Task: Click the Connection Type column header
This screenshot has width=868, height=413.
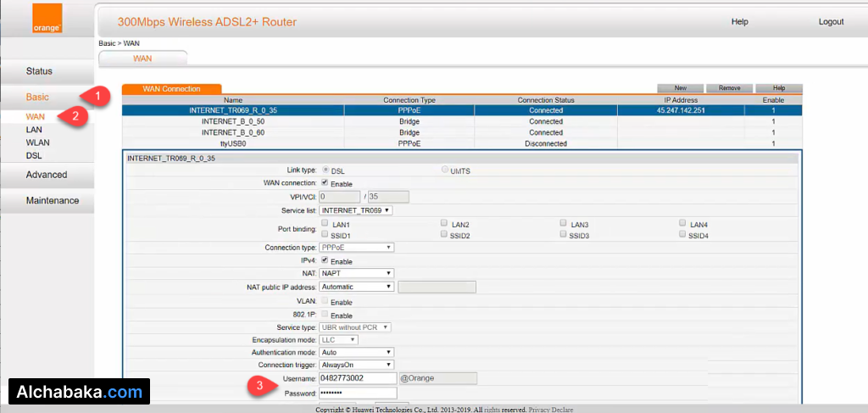Action: 409,100
